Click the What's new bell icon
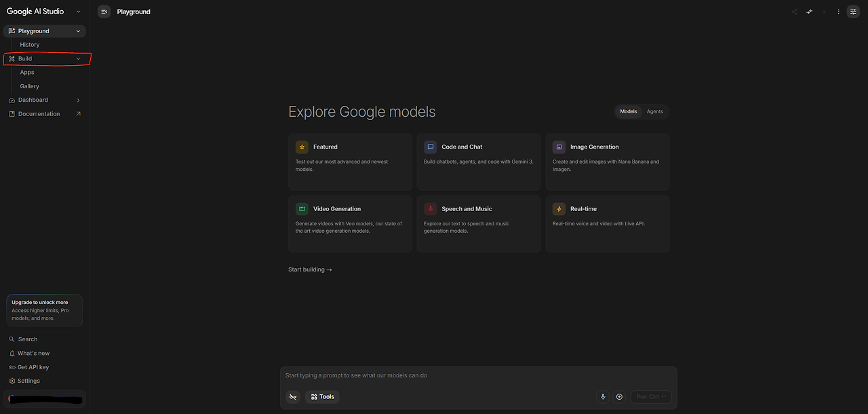 click(12, 354)
